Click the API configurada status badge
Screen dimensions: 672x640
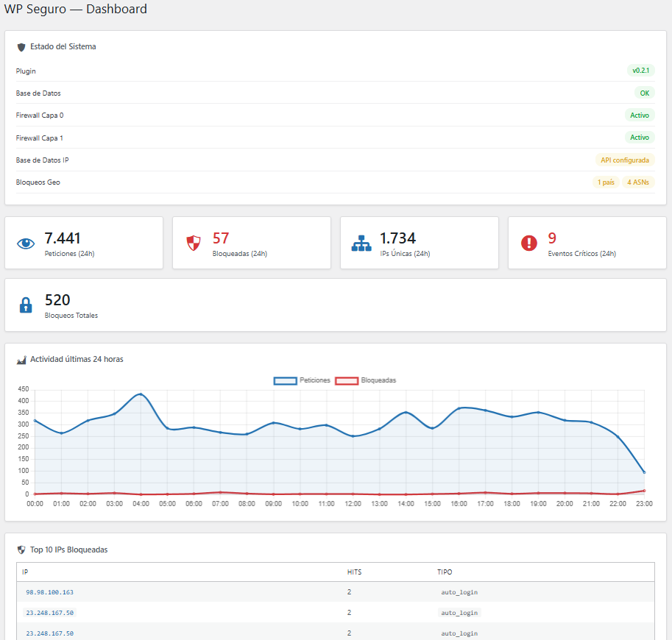pyautogui.click(x=625, y=160)
